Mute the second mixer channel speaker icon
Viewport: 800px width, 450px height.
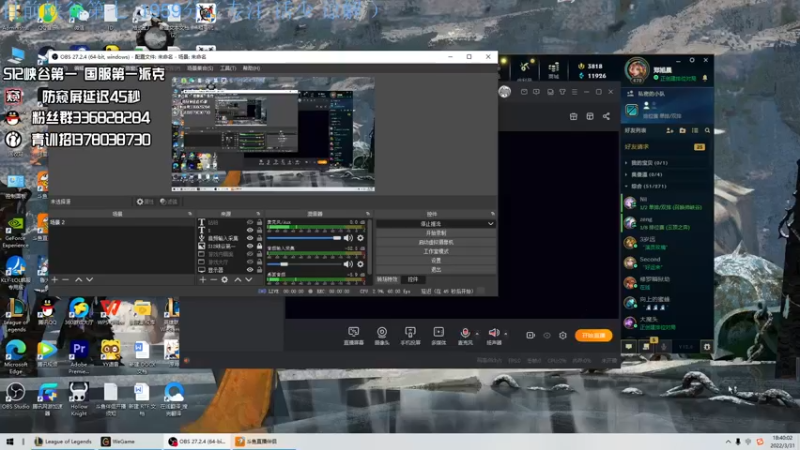348,264
